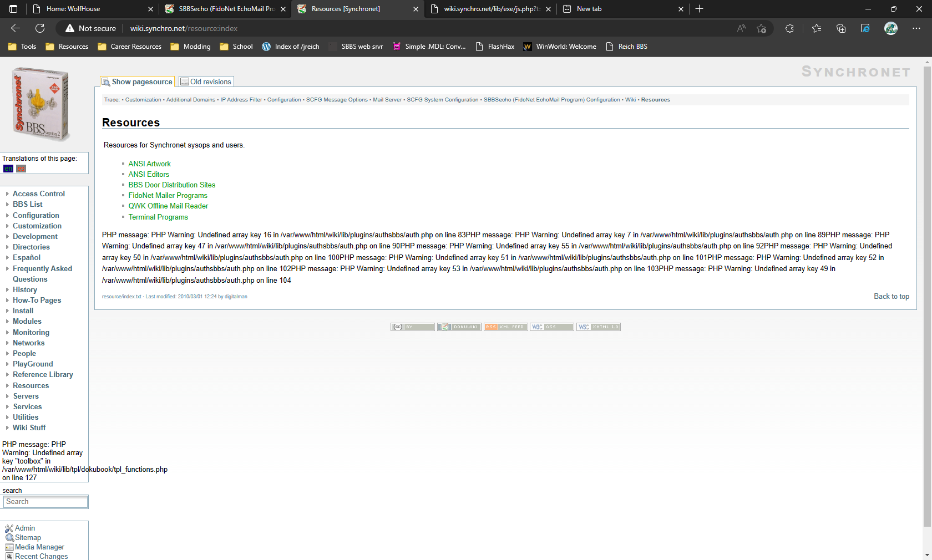Add page to favorites star icon
932x560 pixels.
tap(761, 28)
